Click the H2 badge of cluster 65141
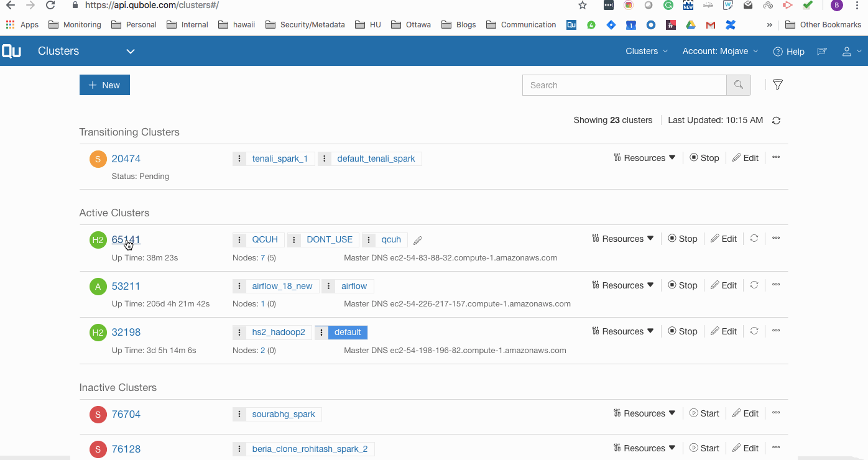 click(98, 239)
